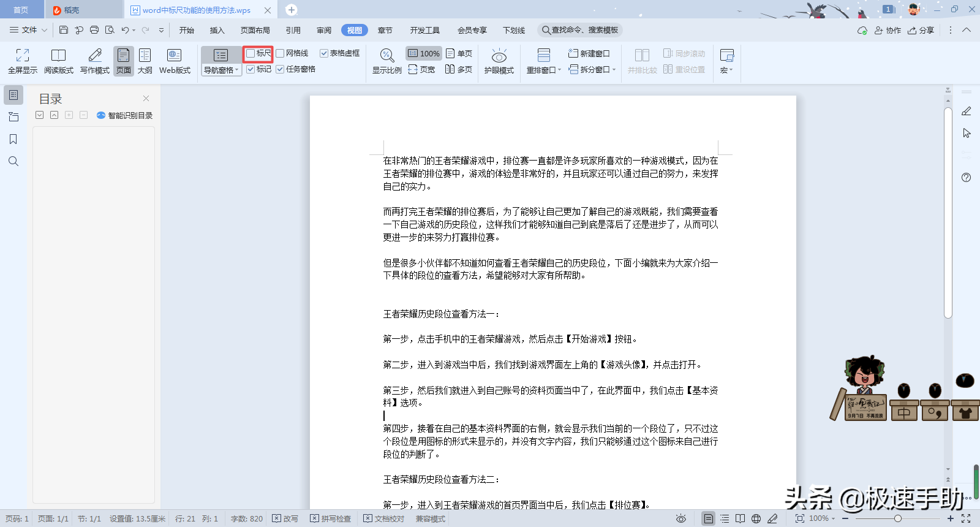Select 页面 page view button
Image resolution: width=980 pixels, height=527 pixels.
coord(124,61)
